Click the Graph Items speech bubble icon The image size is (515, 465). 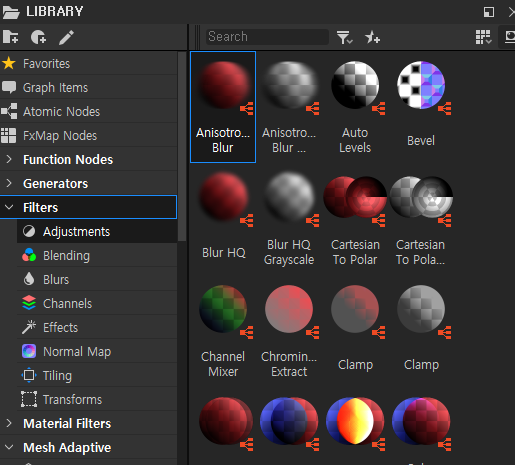[x=9, y=87]
